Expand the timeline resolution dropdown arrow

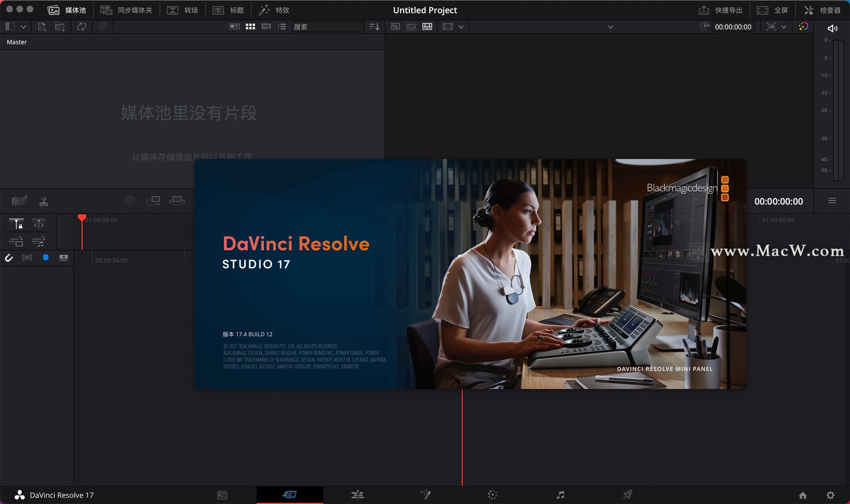click(784, 27)
